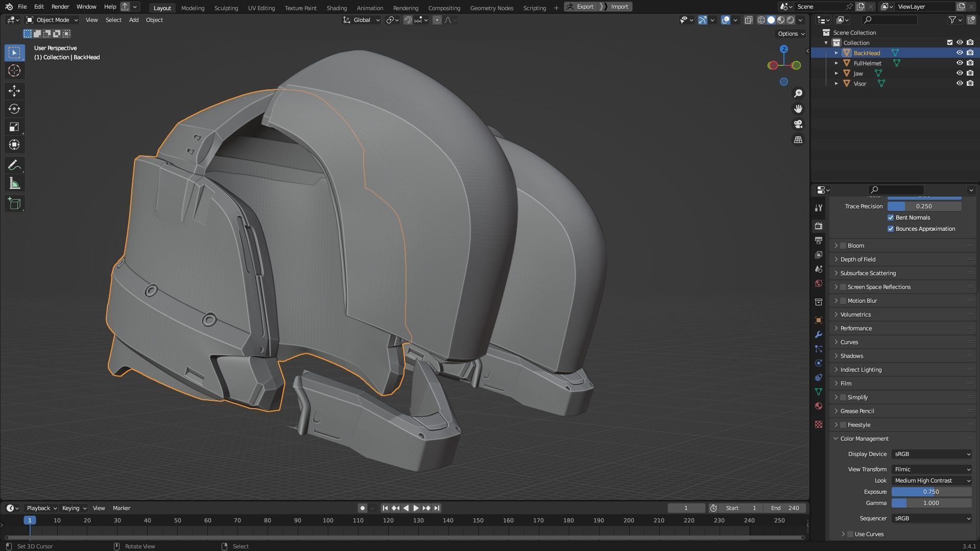Hide the BackHead object in viewport
980x551 pixels.
(960, 53)
